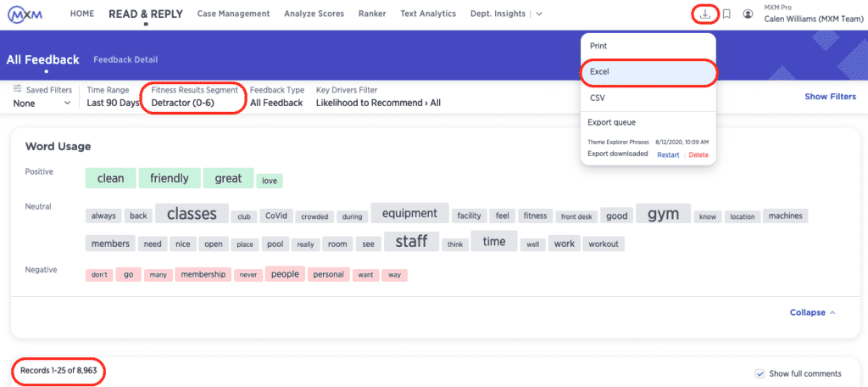The height and width of the screenshot is (387, 868).
Task: Switch to Feedback Detail tab
Action: [x=125, y=60]
